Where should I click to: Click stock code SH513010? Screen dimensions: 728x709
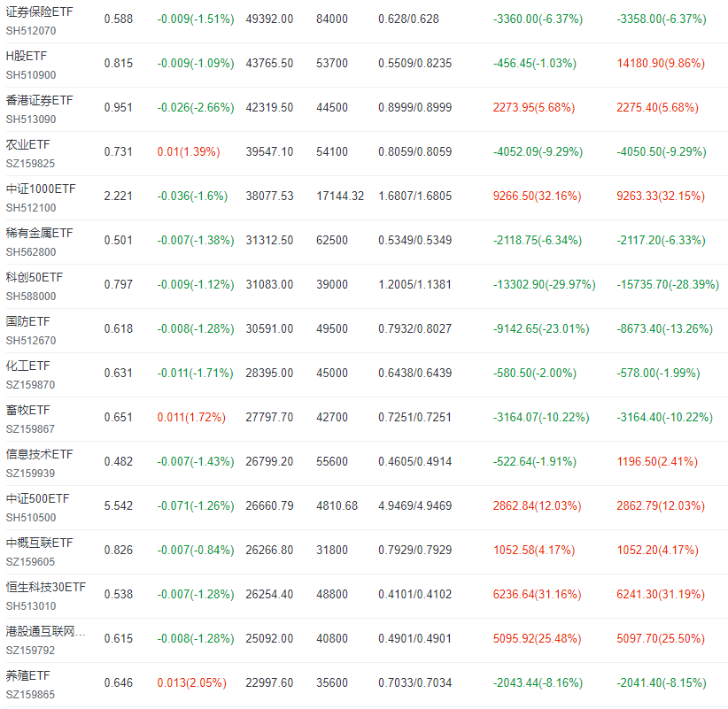[31, 606]
